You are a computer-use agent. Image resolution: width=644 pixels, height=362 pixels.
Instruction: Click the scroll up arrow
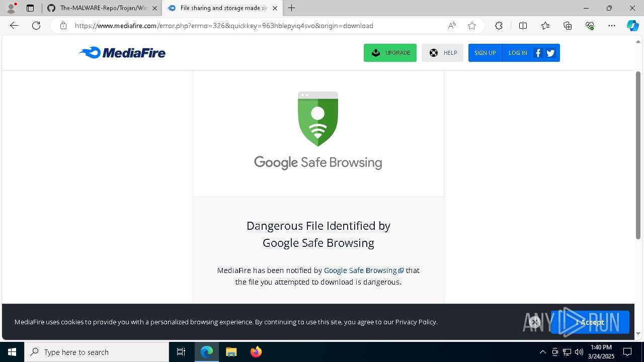[x=638, y=41]
